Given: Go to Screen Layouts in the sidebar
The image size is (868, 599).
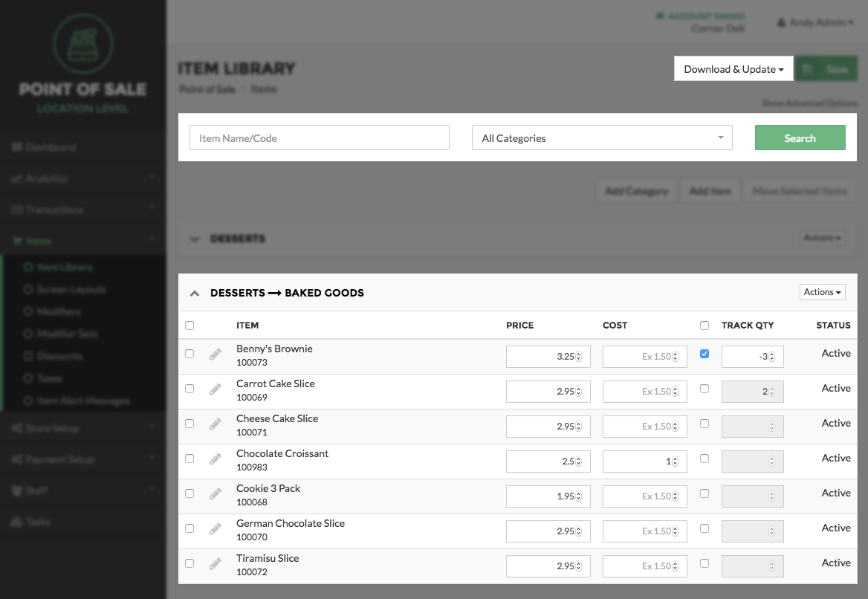Looking at the screenshot, I should pyautogui.click(x=71, y=290).
